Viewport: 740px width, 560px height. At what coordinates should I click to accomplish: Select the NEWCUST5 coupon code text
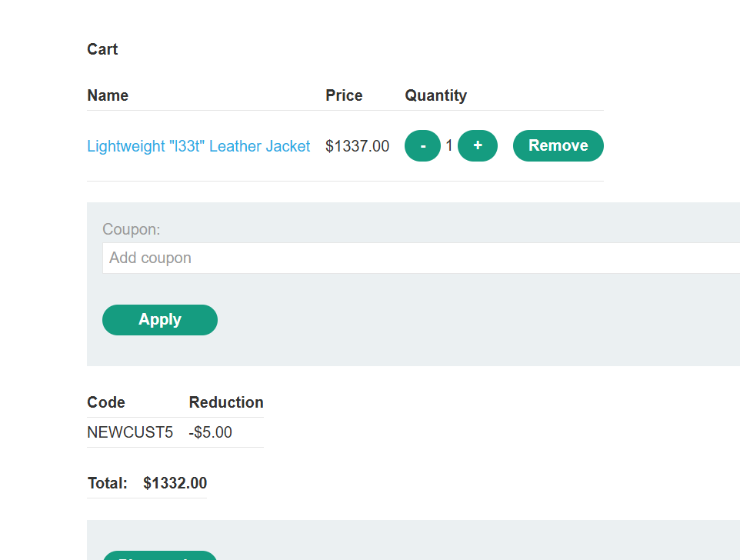[x=130, y=432]
